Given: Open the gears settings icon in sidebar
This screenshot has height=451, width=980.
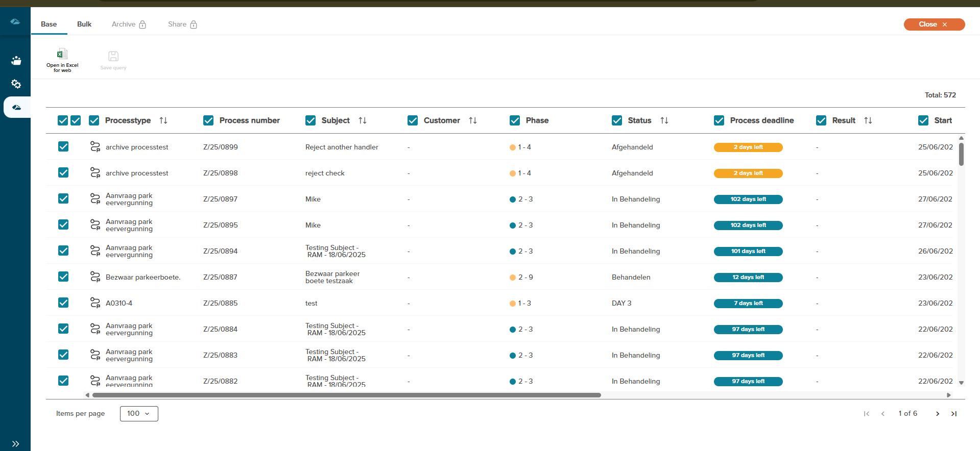Looking at the screenshot, I should point(16,84).
